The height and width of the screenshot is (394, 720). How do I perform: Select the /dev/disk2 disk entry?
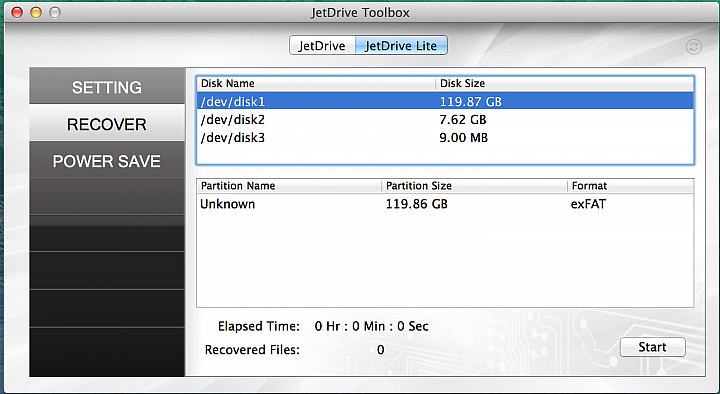coord(445,119)
